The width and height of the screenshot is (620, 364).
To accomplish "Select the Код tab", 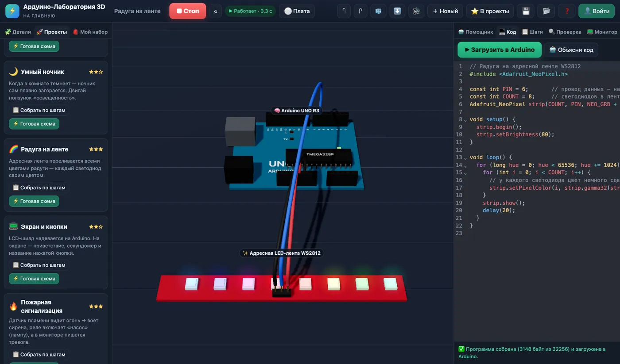I will click(x=508, y=32).
